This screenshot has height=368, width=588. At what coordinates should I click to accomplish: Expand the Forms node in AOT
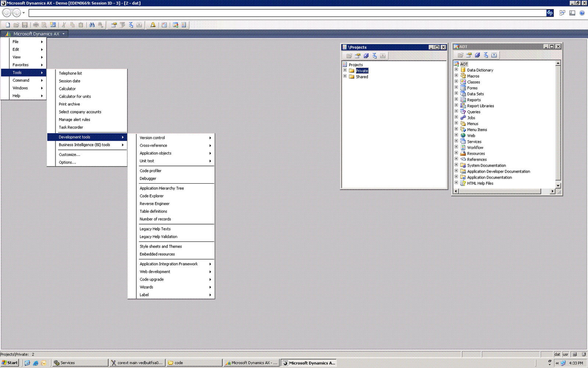pyautogui.click(x=456, y=87)
